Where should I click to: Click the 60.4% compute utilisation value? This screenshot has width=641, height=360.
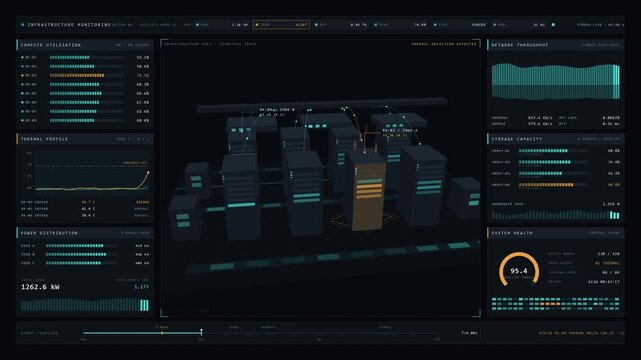(x=143, y=121)
